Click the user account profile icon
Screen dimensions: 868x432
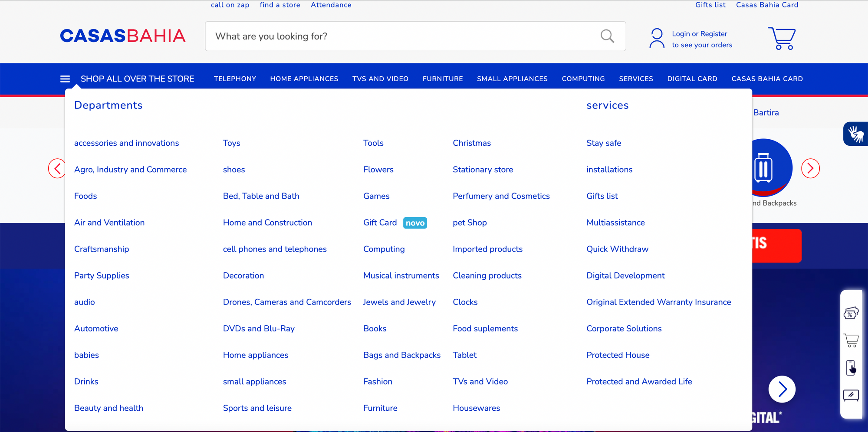657,38
